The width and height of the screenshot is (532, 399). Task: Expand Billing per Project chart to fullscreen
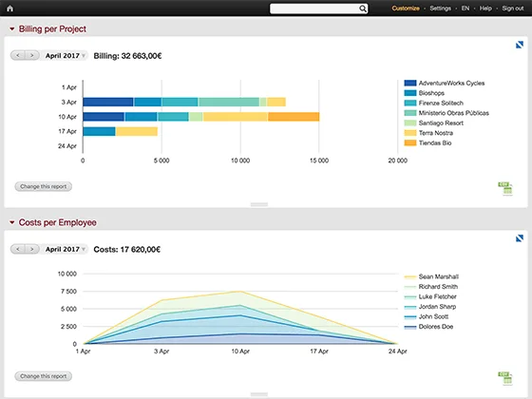point(519,45)
